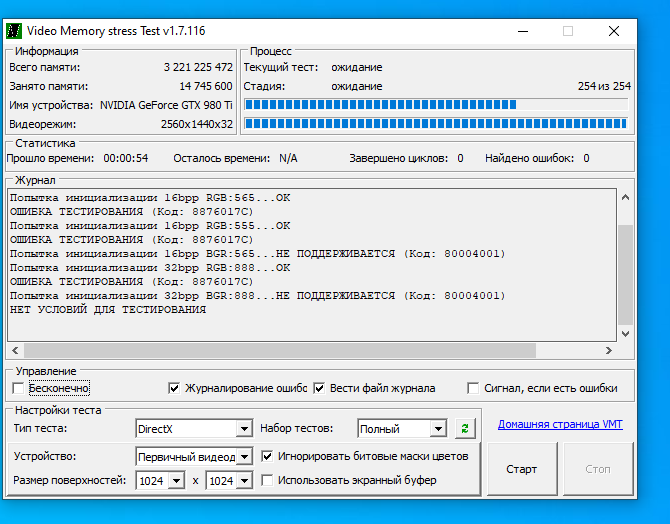Click the green refresh icon beside test set
The width and height of the screenshot is (670, 524).
464,428
